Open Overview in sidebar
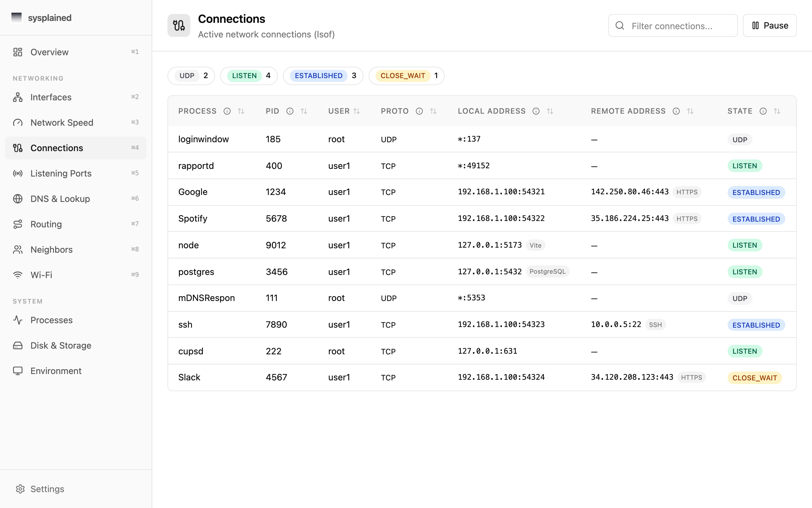This screenshot has height=508, width=812. [76, 52]
